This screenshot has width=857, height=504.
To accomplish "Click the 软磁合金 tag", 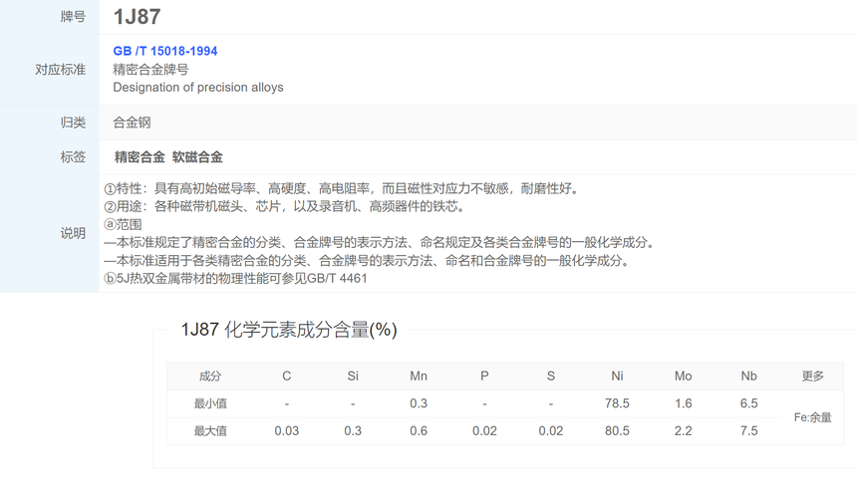I will click(197, 157).
